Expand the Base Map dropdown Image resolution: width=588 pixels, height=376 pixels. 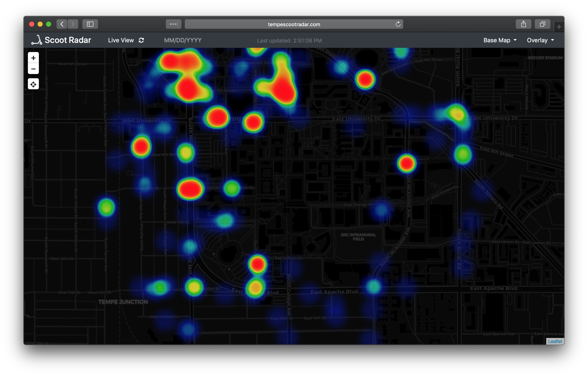click(500, 40)
